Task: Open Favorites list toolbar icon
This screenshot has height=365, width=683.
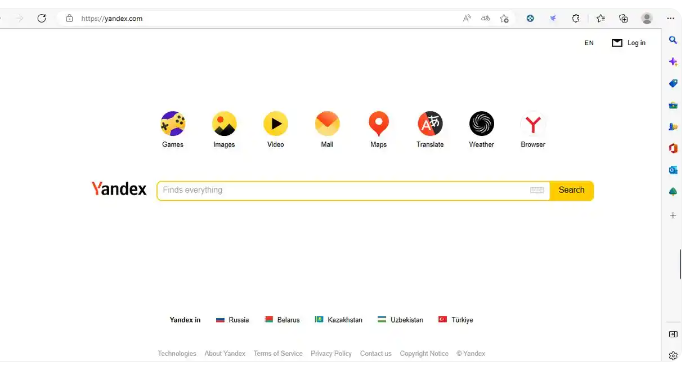Action: tap(601, 18)
